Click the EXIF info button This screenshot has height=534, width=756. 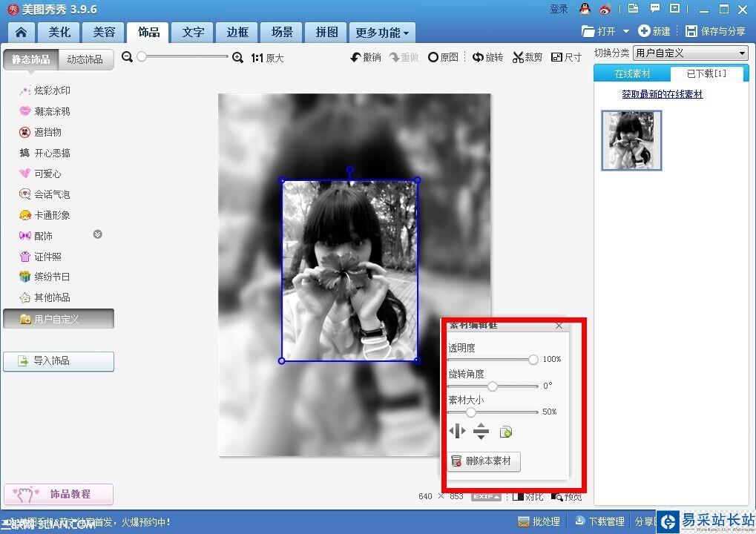tap(486, 496)
